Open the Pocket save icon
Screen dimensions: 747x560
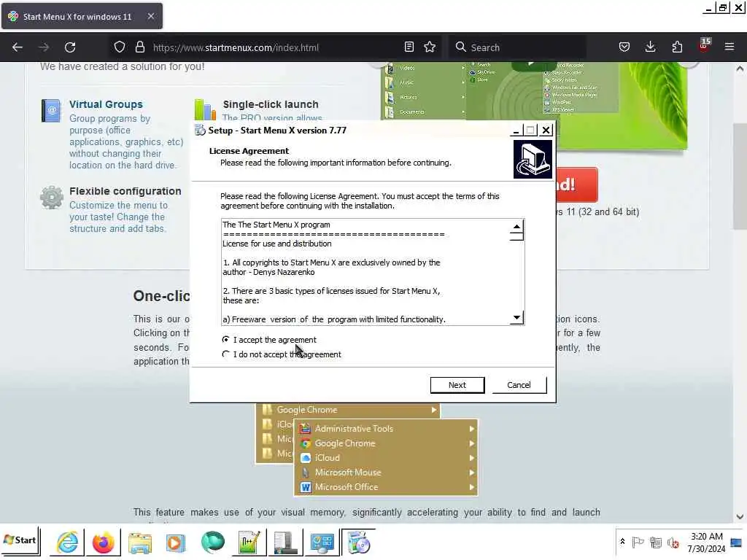624,47
